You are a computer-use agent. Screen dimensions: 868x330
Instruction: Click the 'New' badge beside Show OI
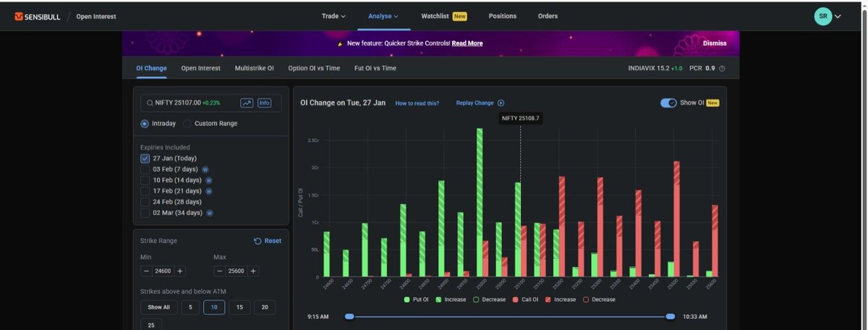pos(712,103)
